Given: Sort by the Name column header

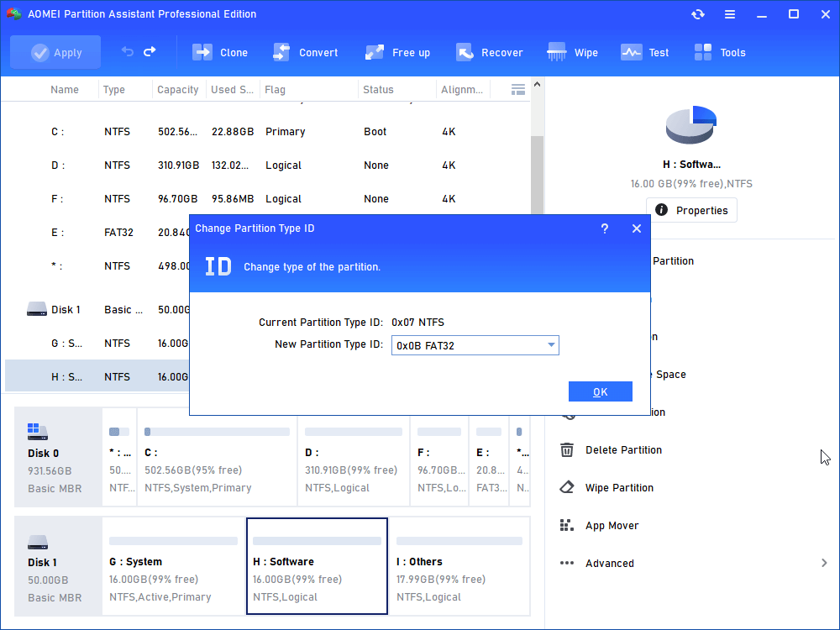Looking at the screenshot, I should [x=65, y=90].
